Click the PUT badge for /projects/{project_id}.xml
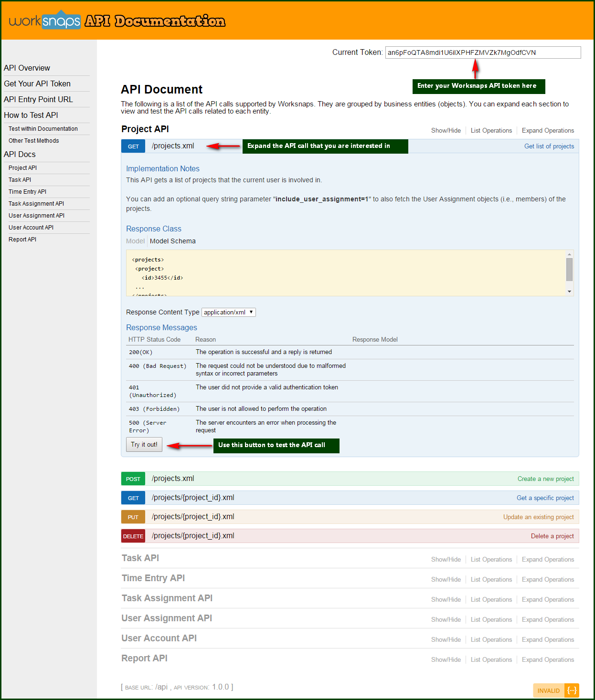This screenshot has height=700, width=595. point(133,517)
